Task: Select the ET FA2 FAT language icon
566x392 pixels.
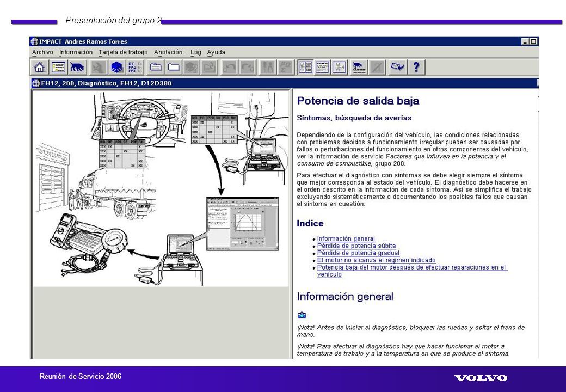Action: tap(135, 67)
